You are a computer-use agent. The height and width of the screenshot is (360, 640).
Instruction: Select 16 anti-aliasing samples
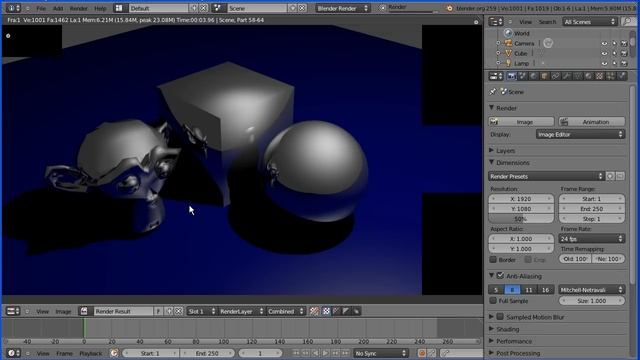point(546,290)
